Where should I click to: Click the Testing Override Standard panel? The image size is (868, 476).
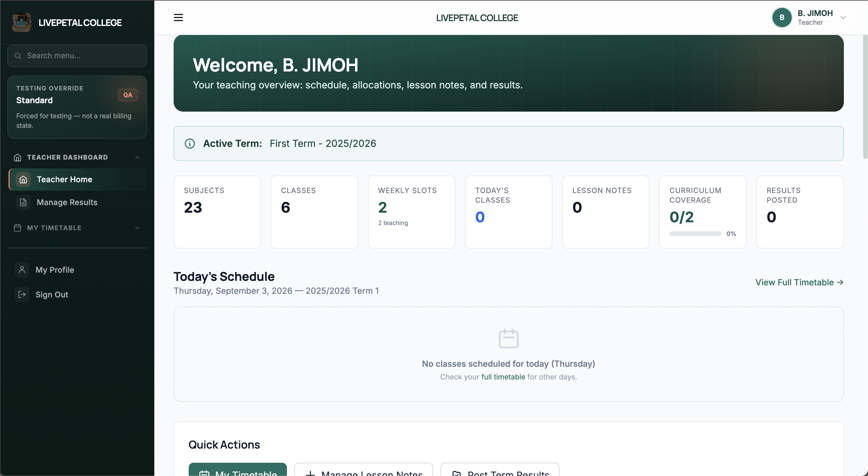[x=77, y=107]
